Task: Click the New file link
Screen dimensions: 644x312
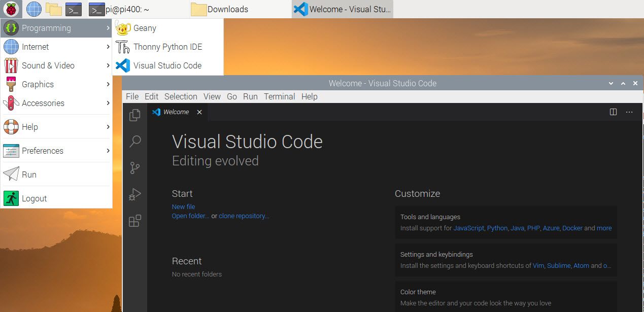Action: 183,206
